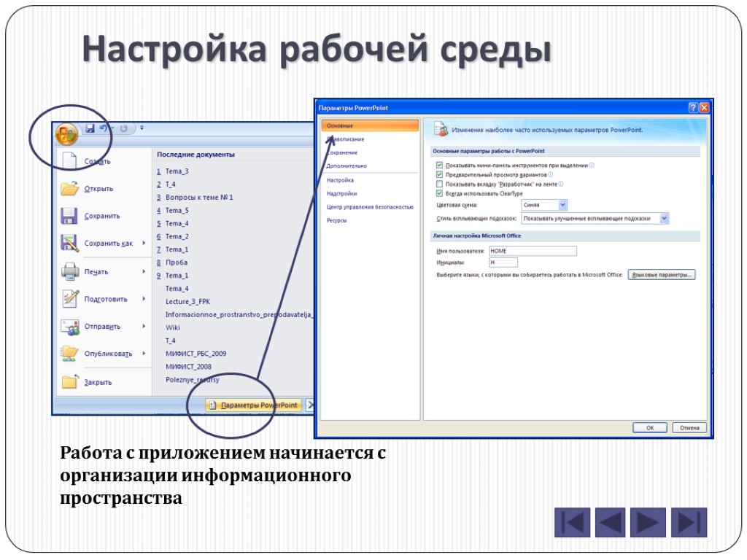Click the Имя пользователя field with HOME

click(533, 251)
